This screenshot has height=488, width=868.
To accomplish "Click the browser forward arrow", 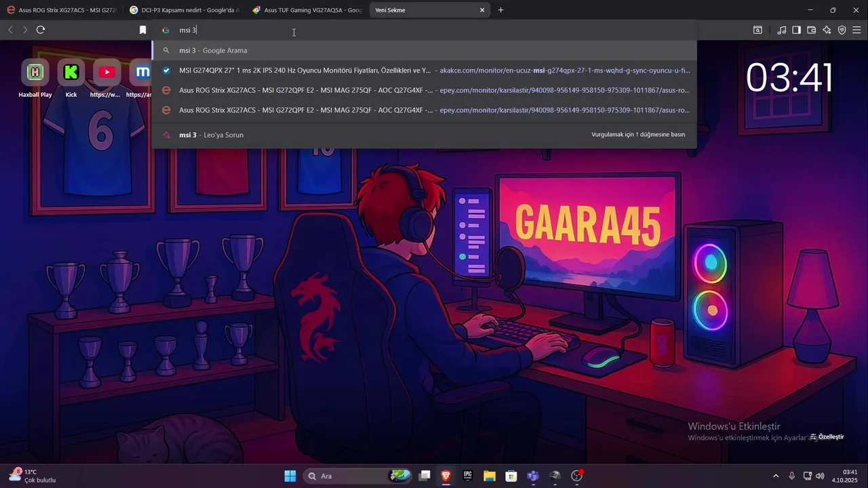I will click(25, 30).
